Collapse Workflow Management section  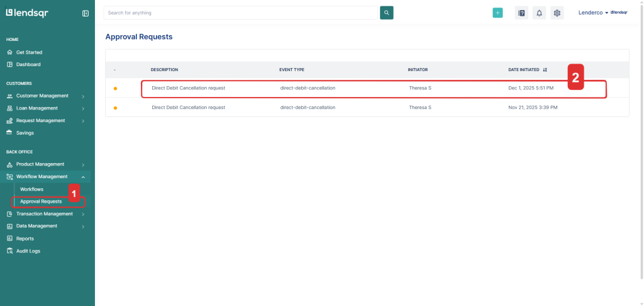[83, 177]
